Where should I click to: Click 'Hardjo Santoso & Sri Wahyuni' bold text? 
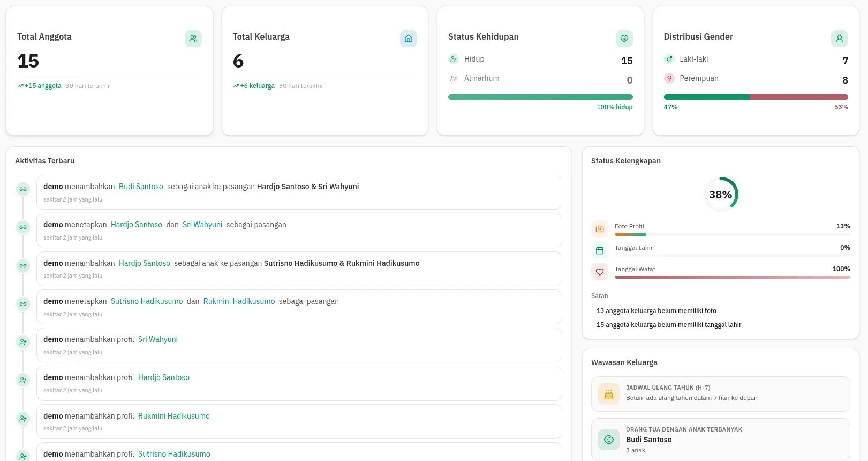point(308,187)
